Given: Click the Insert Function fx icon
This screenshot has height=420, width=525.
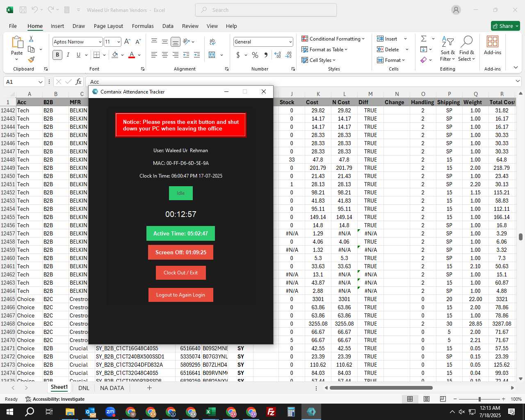Looking at the screenshot, I should 78,82.
